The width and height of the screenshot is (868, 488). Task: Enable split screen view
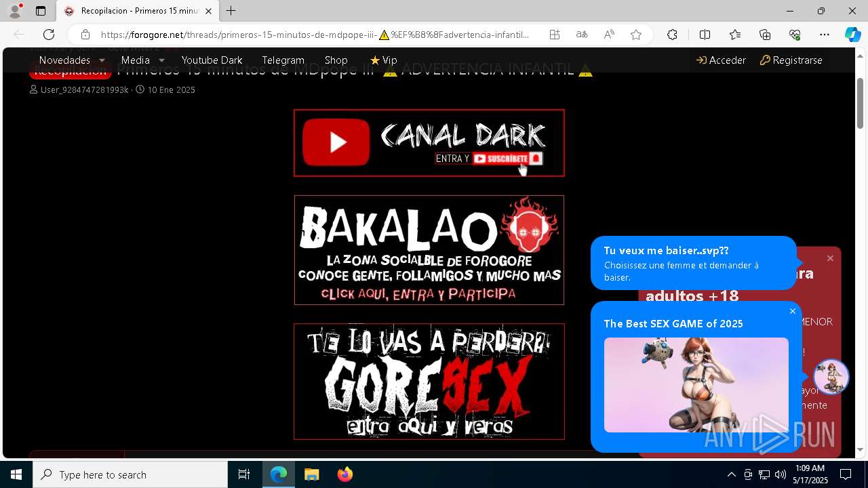point(705,35)
